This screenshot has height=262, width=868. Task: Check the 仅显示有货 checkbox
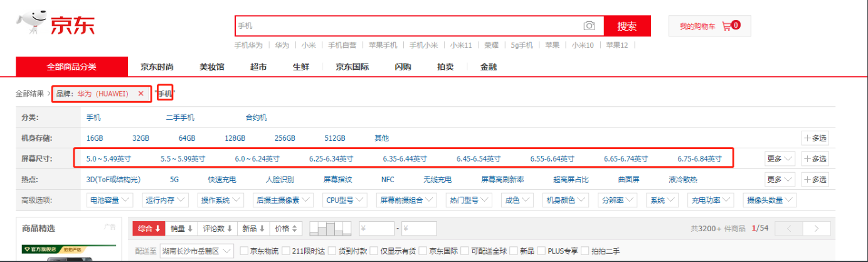(x=374, y=251)
